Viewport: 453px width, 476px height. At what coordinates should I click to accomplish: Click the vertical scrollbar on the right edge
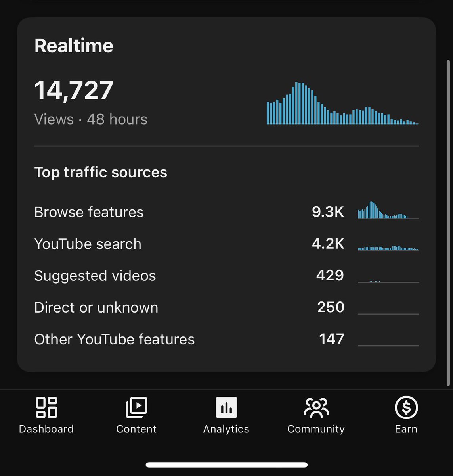click(448, 223)
